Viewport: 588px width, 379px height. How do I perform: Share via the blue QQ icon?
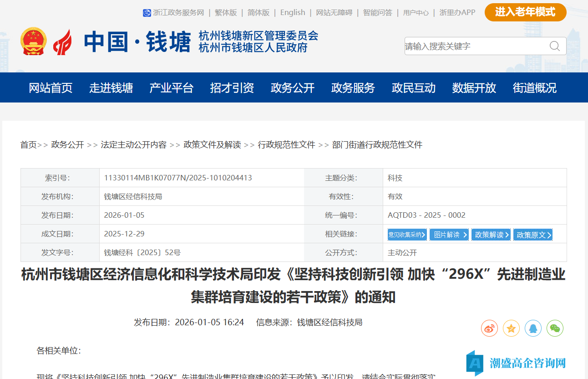click(x=533, y=328)
